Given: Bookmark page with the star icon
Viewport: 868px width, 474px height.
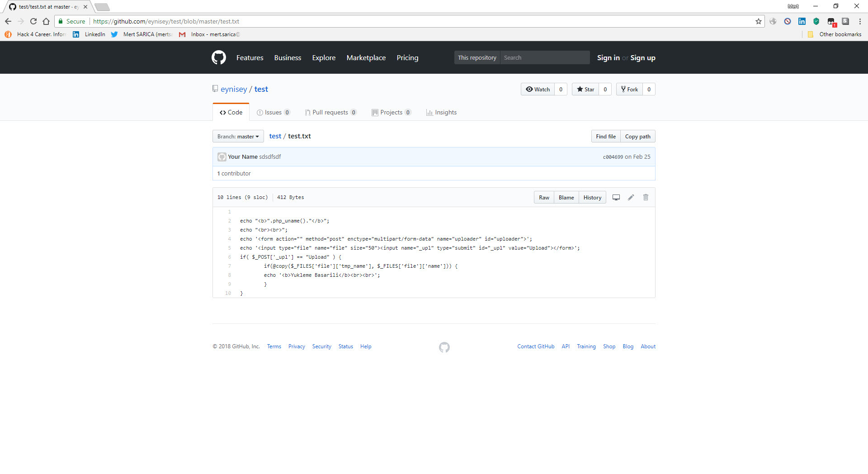Looking at the screenshot, I should pos(758,21).
